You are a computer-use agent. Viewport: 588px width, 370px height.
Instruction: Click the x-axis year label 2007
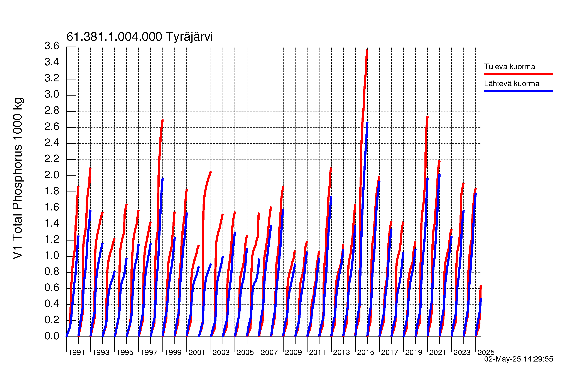(269, 352)
